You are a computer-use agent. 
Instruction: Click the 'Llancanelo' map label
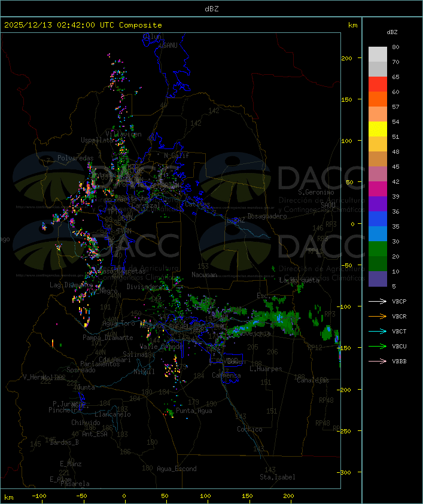(112, 414)
